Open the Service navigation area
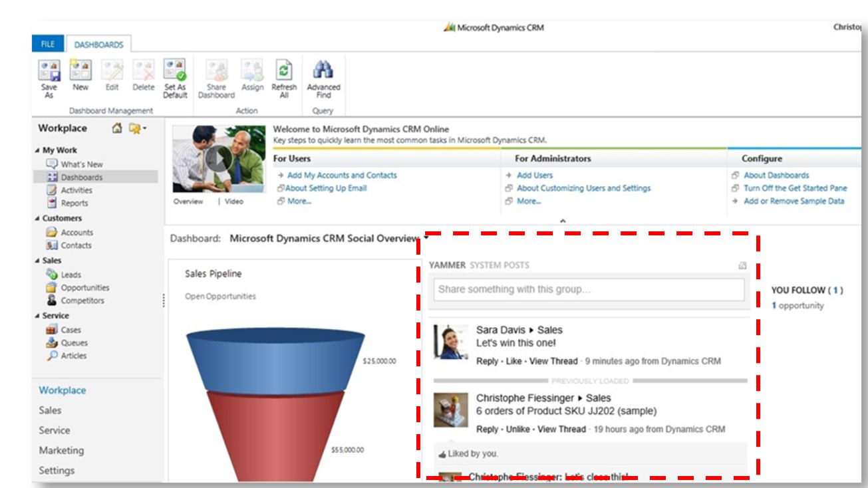Image resolution: width=868 pixels, height=488 pixels. (x=54, y=430)
